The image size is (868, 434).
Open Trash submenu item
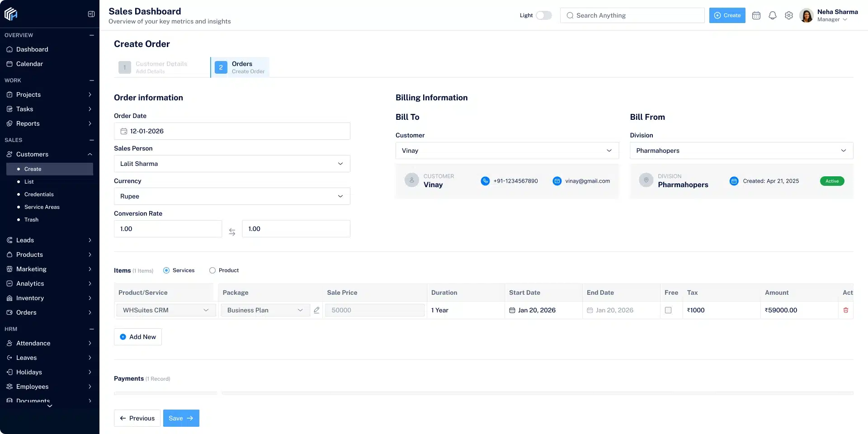tap(31, 220)
